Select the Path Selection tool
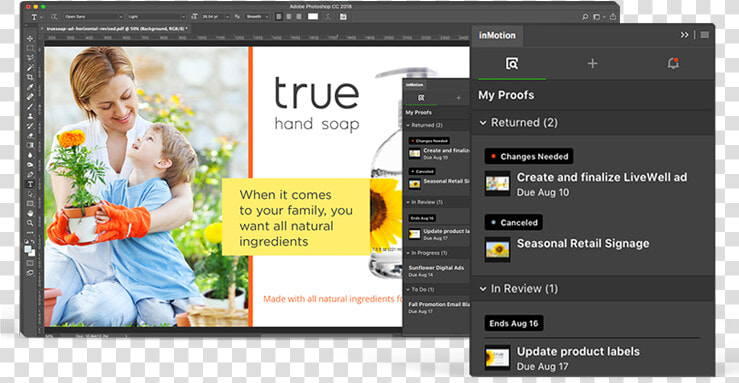739x383 pixels. click(30, 194)
